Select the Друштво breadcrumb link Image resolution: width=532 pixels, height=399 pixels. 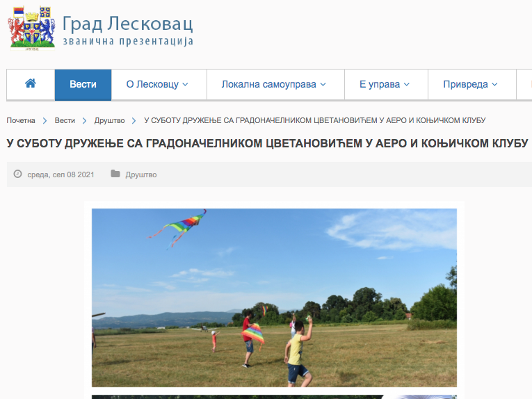pyautogui.click(x=109, y=121)
